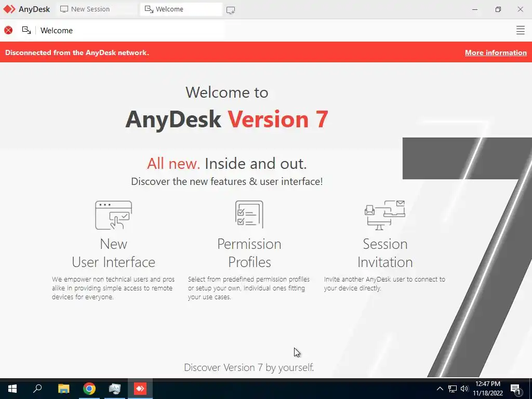532x399 pixels.
Task: Open File Explorer from the taskbar
Action: (63, 389)
